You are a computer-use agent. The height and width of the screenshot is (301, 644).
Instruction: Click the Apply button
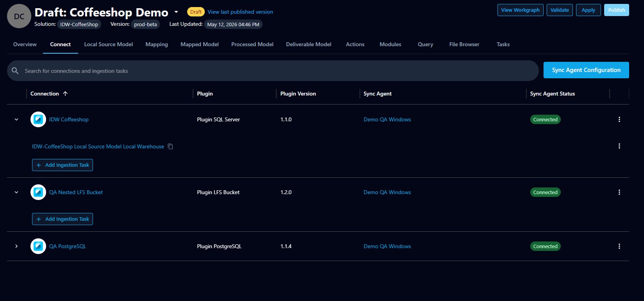588,10
